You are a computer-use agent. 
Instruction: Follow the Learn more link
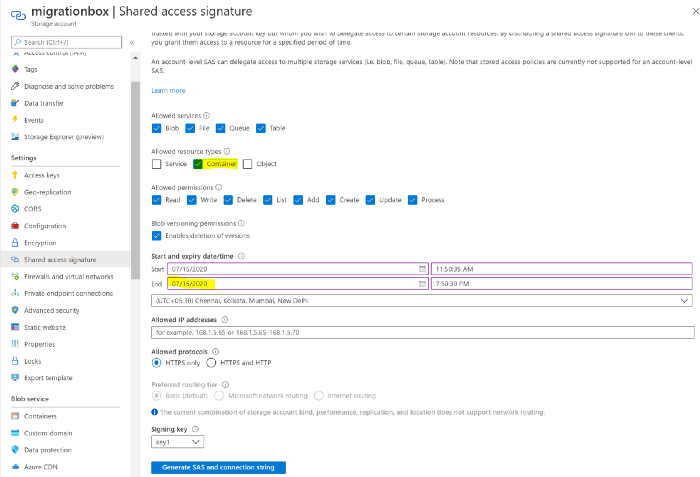[168, 90]
